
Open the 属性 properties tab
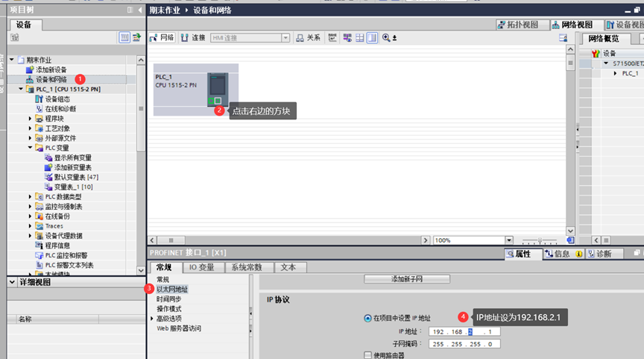[x=522, y=255]
